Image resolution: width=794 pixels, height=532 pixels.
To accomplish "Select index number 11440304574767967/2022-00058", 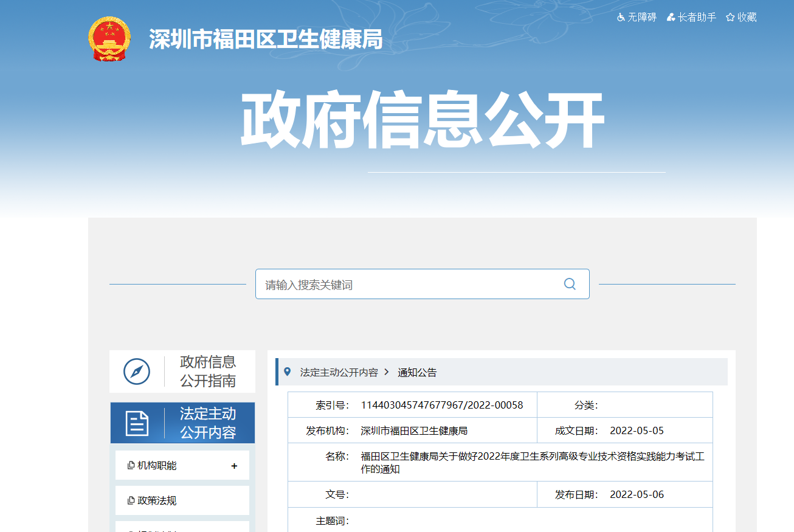I will [442, 405].
